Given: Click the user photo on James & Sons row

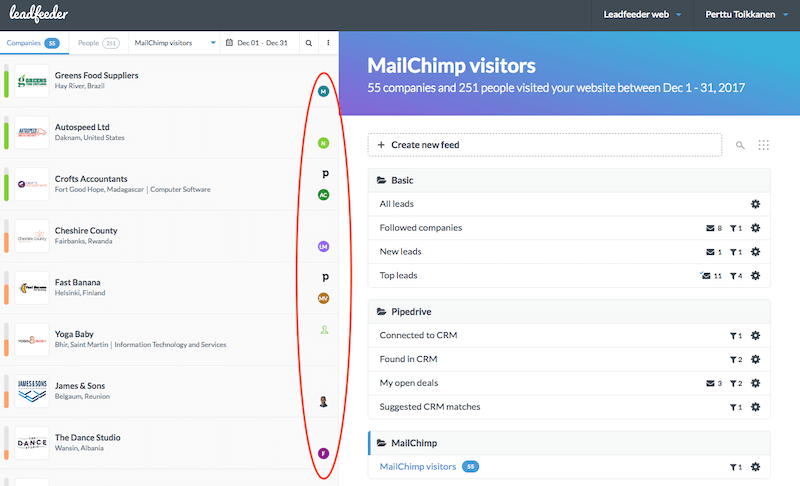Looking at the screenshot, I should [x=323, y=402].
